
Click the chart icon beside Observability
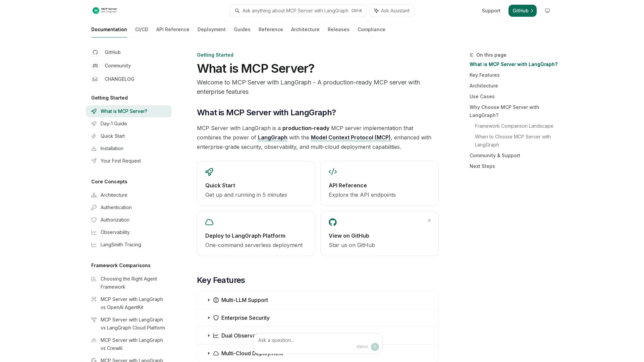(94, 232)
